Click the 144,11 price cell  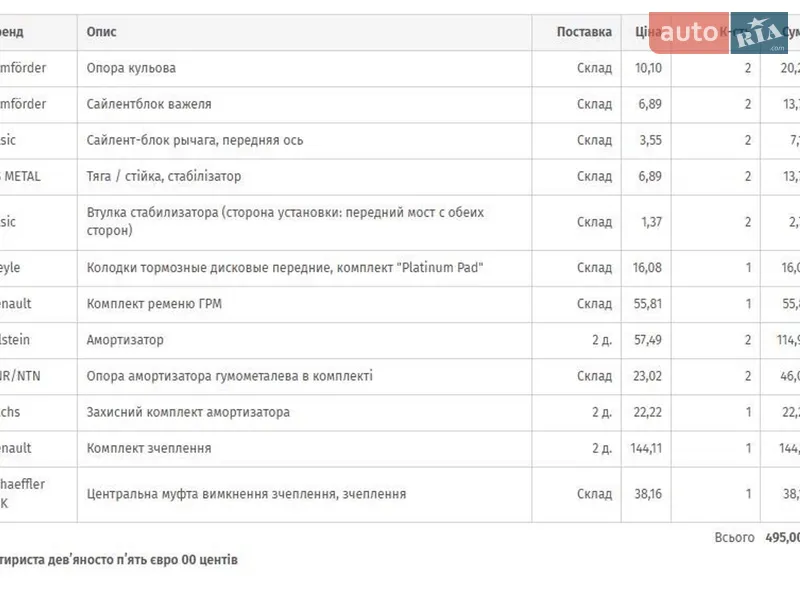pyautogui.click(x=646, y=448)
